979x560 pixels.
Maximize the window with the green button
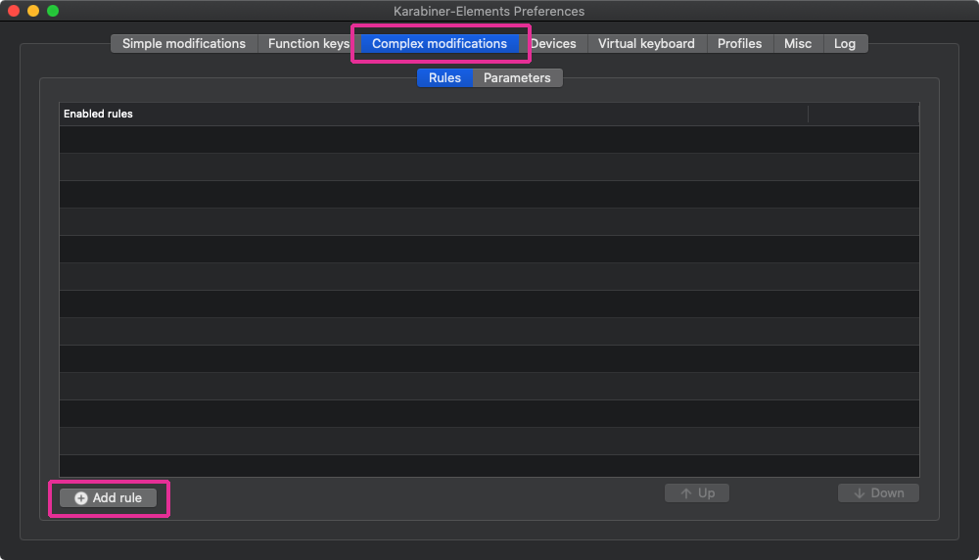(53, 11)
